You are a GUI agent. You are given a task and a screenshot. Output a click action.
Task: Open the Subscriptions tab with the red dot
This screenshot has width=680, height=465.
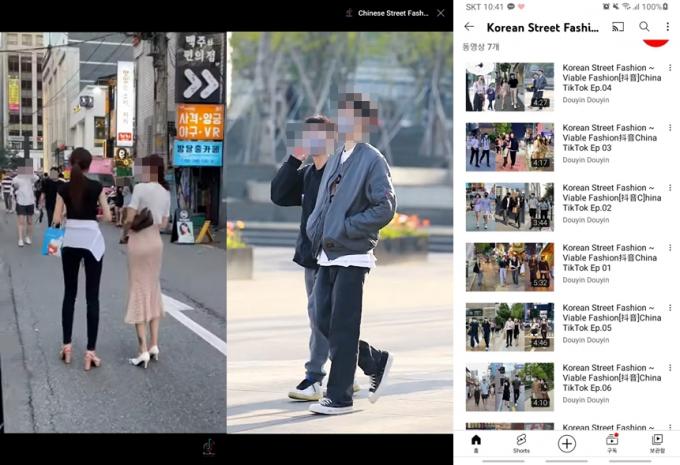click(x=612, y=442)
